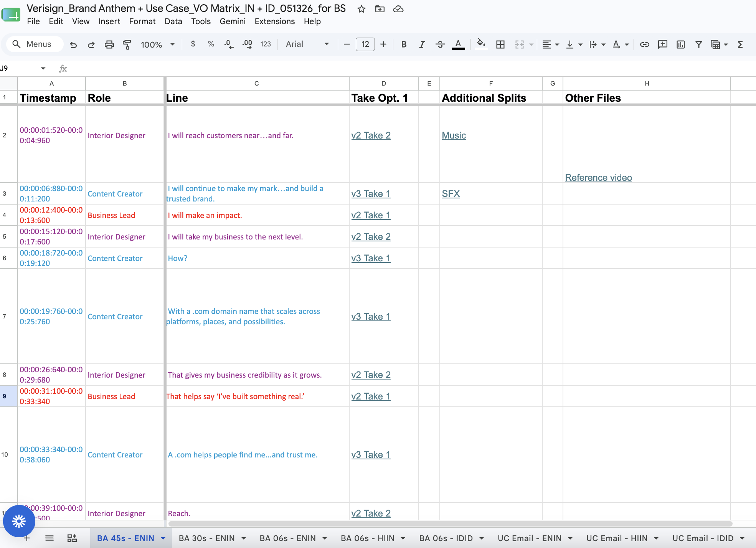Open the text color picker
The width and height of the screenshot is (756, 548).
458,44
